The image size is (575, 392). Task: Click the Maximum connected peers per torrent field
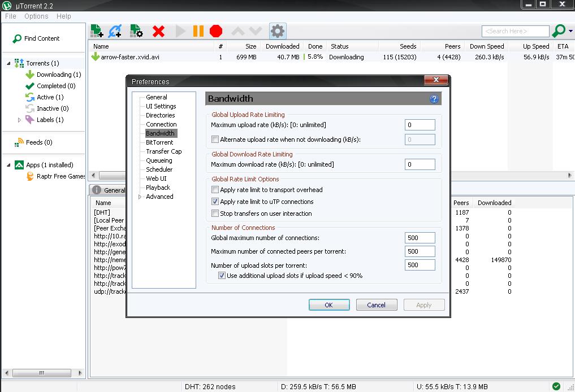[x=420, y=251]
